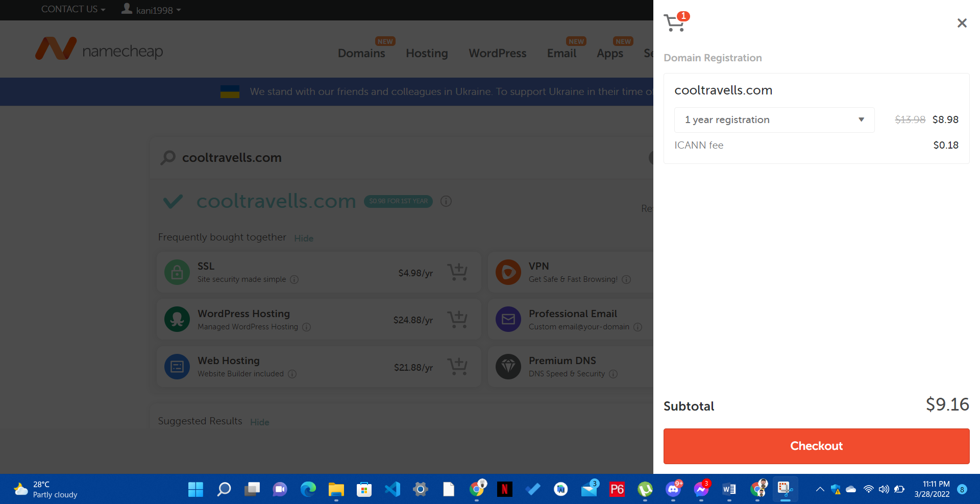Open the Hosting menu
Viewport: 980px width, 504px height.
pyautogui.click(x=427, y=53)
